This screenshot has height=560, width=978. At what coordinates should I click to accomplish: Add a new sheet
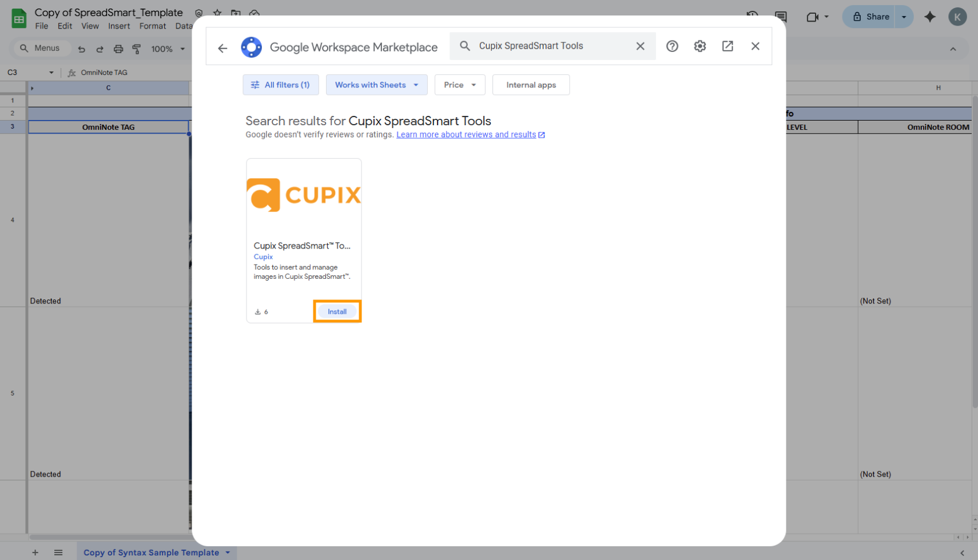tap(35, 553)
